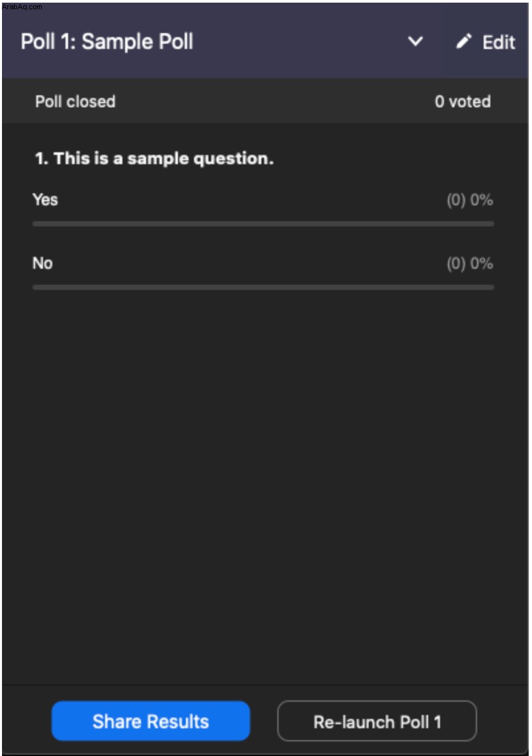532x756 pixels.
Task: Click the pencil icon next to Edit
Action: pos(463,42)
